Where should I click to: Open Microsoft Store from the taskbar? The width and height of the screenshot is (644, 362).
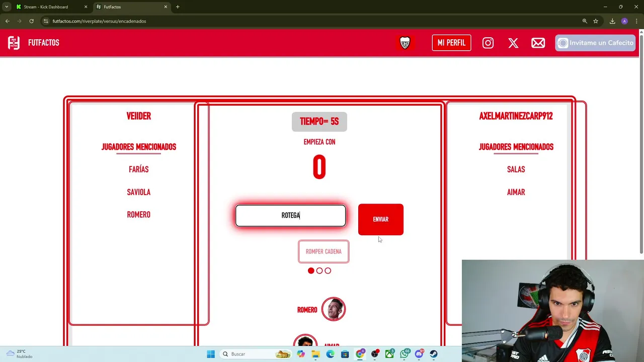pos(345,354)
